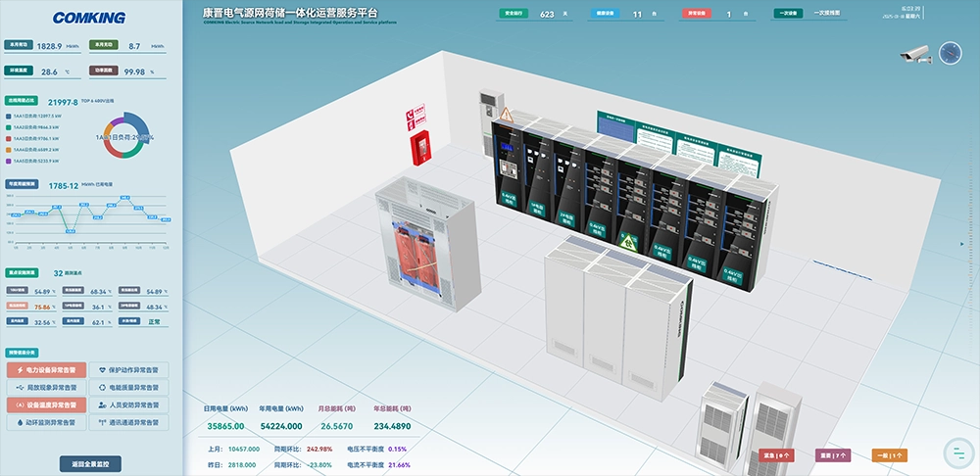Viewport: 980px width, 476px height.
Task: Click the blue segment of donut chart
Action: point(139,125)
